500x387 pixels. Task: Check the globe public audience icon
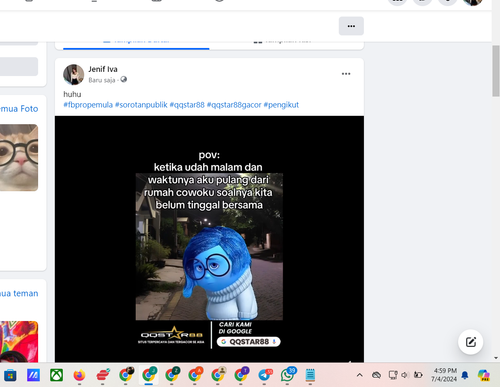tap(124, 79)
